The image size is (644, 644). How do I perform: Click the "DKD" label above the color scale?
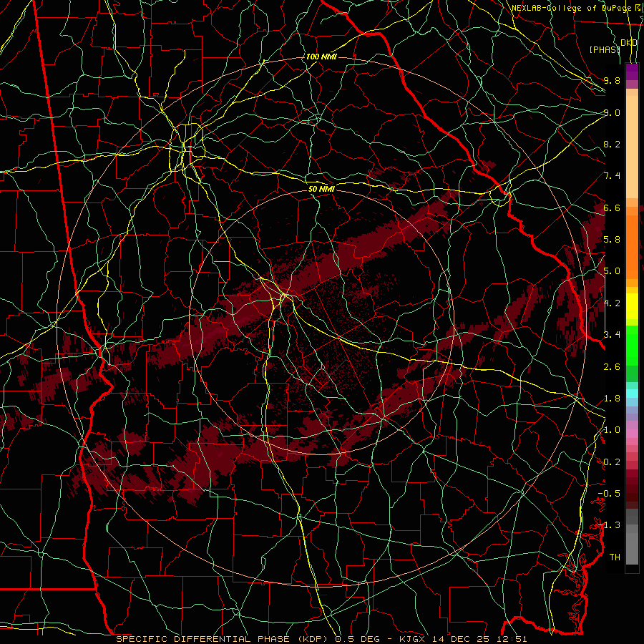(x=629, y=43)
